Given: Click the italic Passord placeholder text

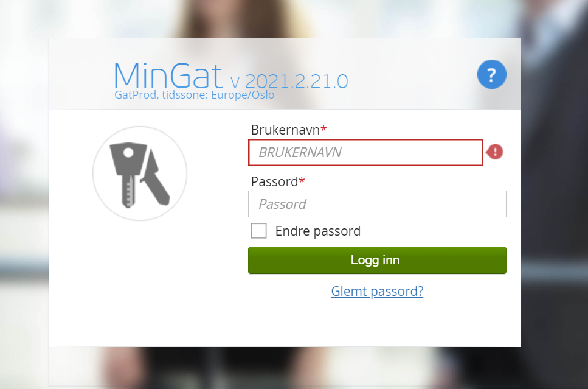Looking at the screenshot, I should point(282,205).
